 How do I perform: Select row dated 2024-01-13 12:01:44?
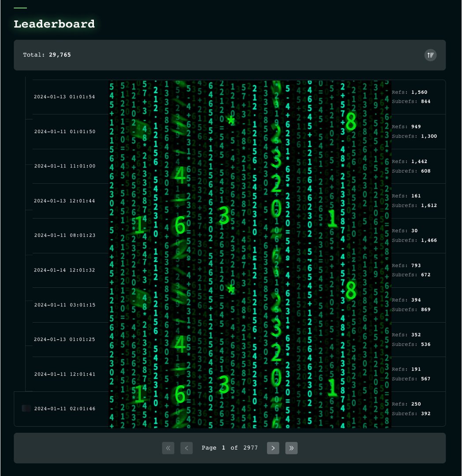(239, 201)
